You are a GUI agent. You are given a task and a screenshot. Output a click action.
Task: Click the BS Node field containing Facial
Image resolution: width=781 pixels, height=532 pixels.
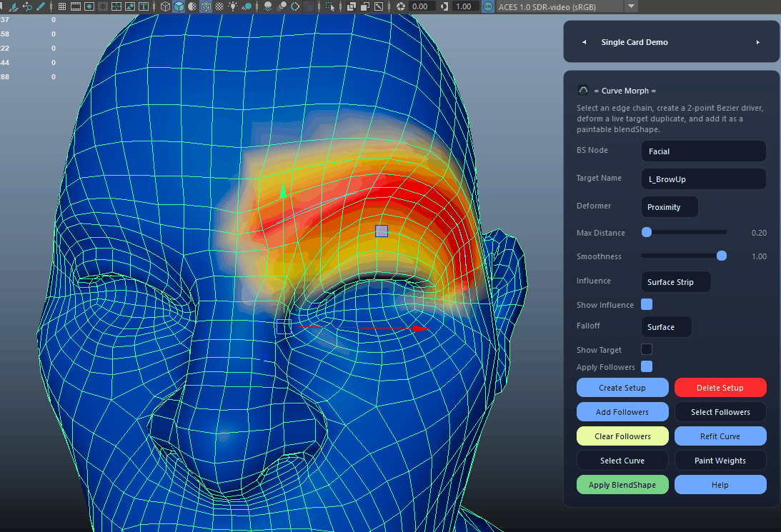coord(703,151)
